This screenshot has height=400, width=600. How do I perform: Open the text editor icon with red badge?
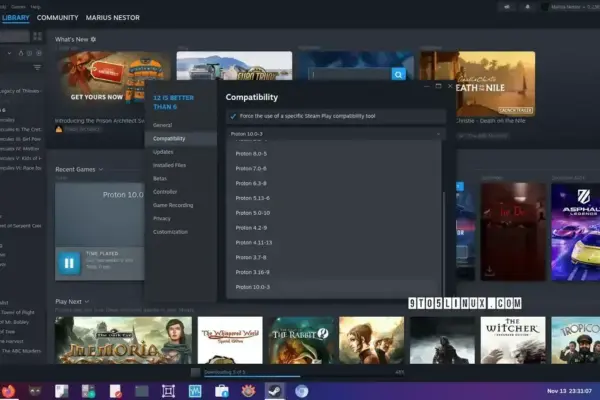[x=115, y=391]
